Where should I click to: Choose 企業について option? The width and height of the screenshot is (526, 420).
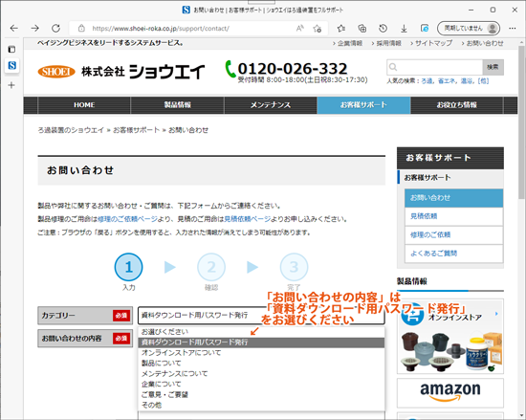[x=261, y=384]
